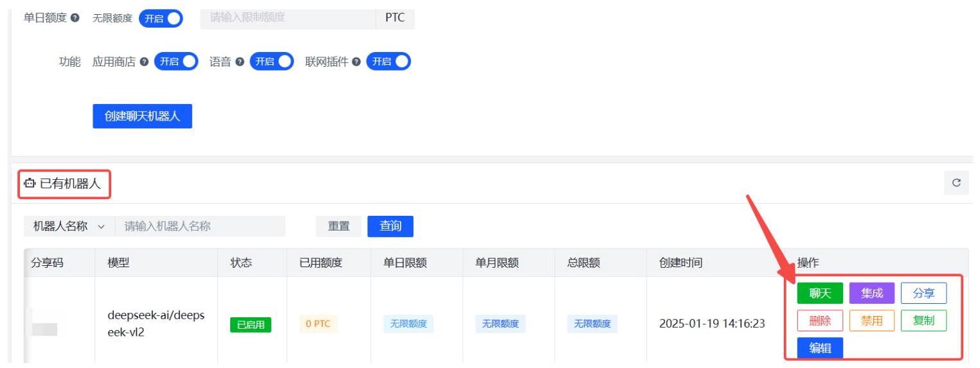Screen dimensions: 980x368
Task: Click the purple 集成 button
Action: click(872, 294)
